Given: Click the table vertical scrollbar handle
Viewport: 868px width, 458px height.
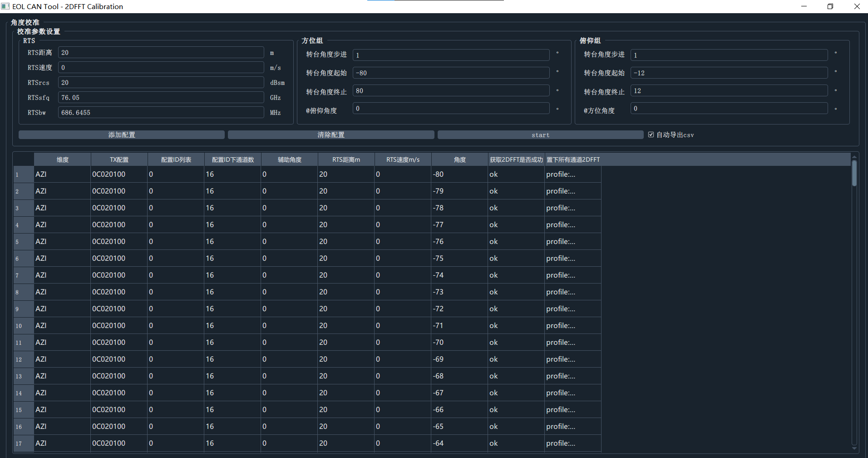Looking at the screenshot, I should [x=854, y=173].
